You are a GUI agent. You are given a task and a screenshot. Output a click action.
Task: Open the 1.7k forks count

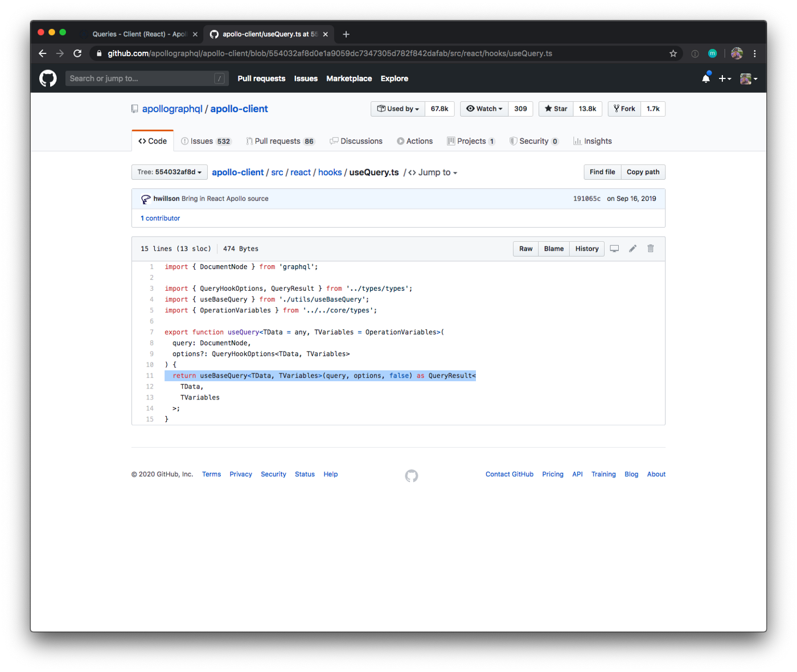[653, 109]
